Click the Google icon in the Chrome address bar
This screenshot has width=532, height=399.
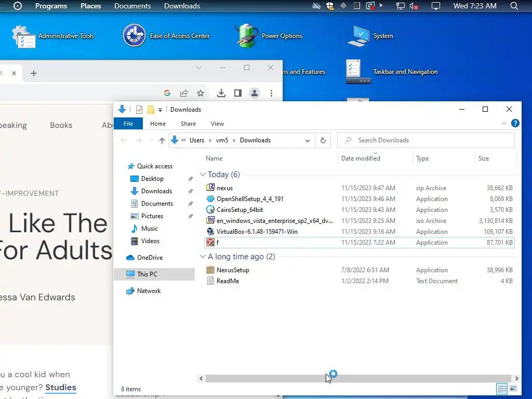(167, 93)
